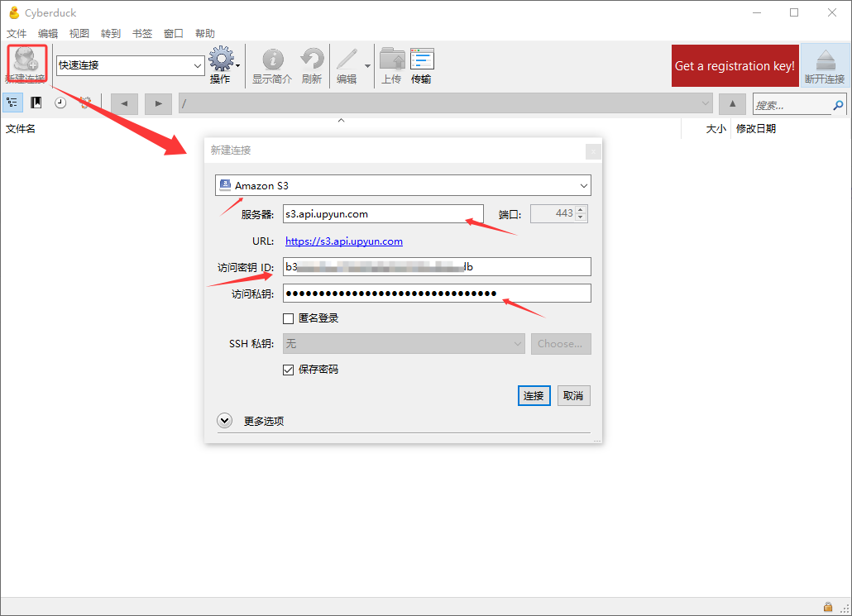
Task: Maximize the Cyberduck window
Action: [794, 12]
